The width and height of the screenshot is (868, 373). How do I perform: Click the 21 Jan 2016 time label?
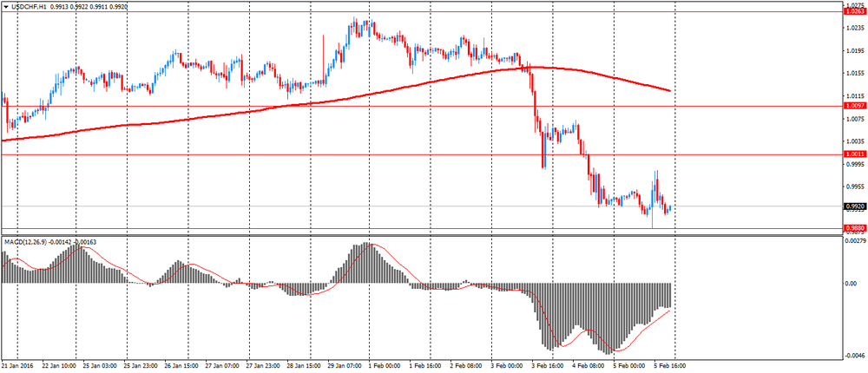(17, 366)
